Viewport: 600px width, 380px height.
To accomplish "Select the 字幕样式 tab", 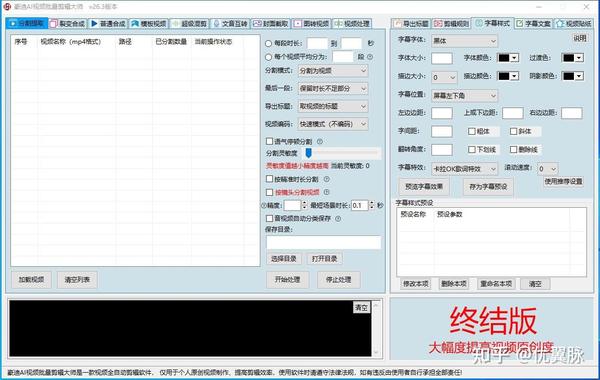I will coord(492,23).
